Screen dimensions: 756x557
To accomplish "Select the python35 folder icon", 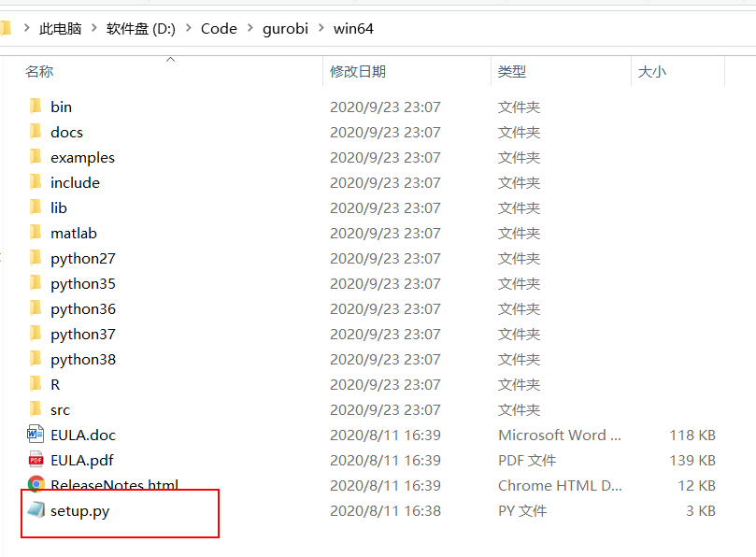I will [x=36, y=282].
